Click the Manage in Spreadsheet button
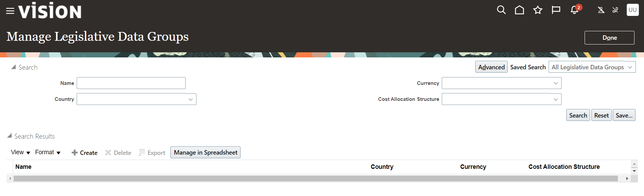 (x=205, y=153)
